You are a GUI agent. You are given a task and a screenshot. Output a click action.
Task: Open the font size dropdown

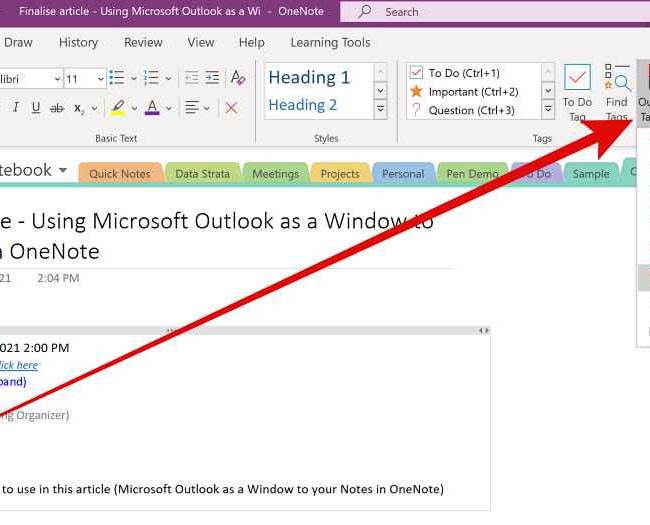101,78
